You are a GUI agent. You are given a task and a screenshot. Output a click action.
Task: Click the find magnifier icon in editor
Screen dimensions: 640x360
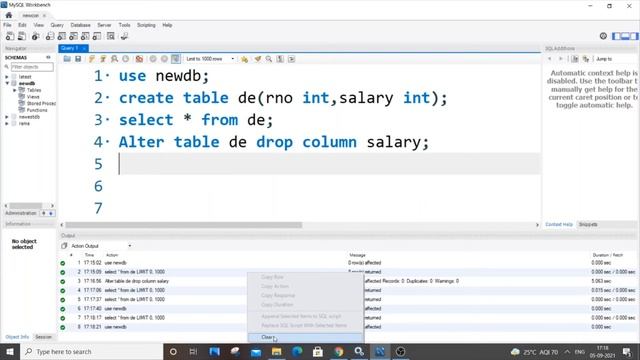pyautogui.click(x=269, y=59)
